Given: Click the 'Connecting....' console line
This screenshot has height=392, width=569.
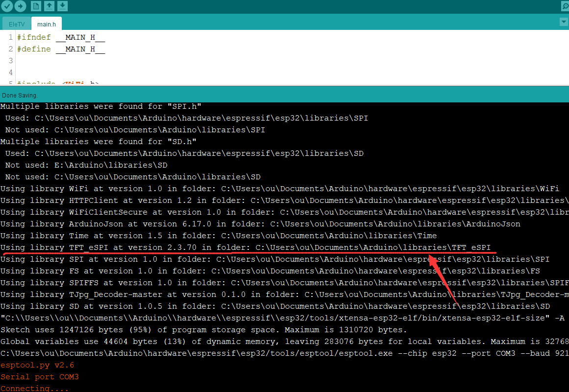Looking at the screenshot, I should 34,388.
